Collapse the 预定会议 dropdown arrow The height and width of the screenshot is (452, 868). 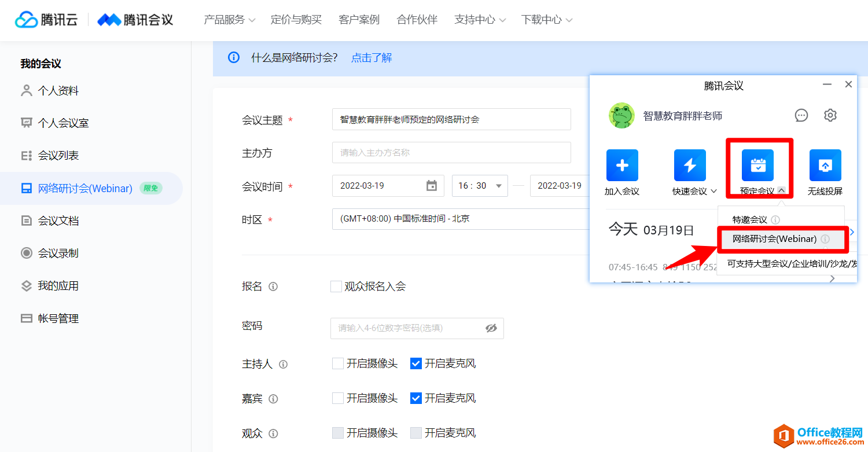click(781, 190)
